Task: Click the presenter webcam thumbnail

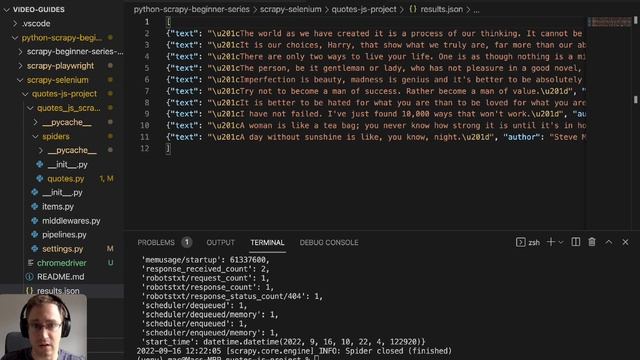Action: pyautogui.click(x=43, y=327)
